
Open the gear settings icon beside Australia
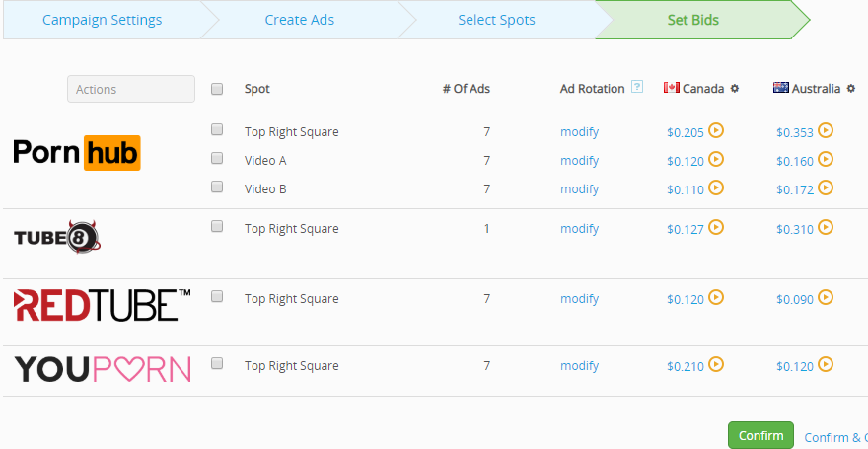tap(850, 89)
